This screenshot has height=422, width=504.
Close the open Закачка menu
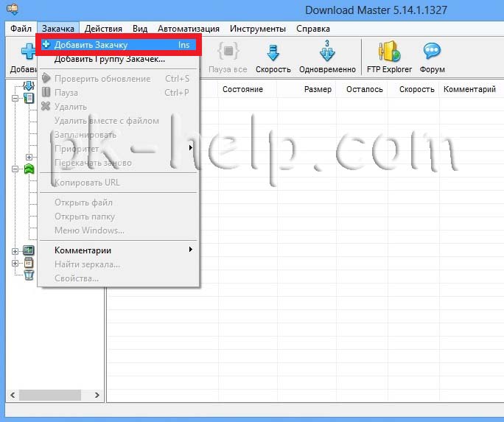58,29
